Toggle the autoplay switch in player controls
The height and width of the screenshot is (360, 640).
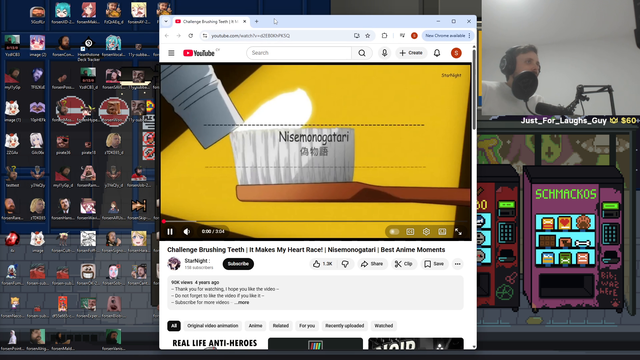[x=394, y=231]
